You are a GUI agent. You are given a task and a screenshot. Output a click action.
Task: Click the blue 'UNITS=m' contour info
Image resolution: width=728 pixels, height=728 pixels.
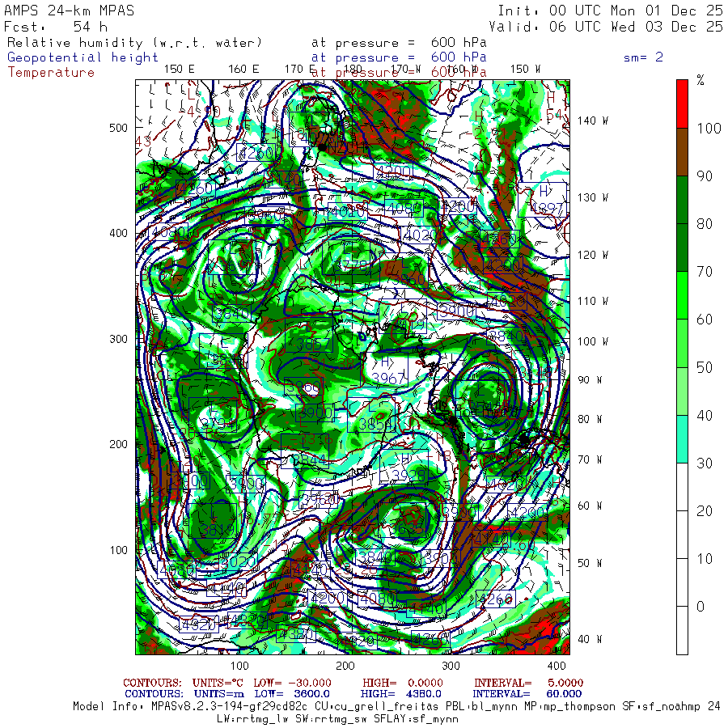pyautogui.click(x=218, y=694)
